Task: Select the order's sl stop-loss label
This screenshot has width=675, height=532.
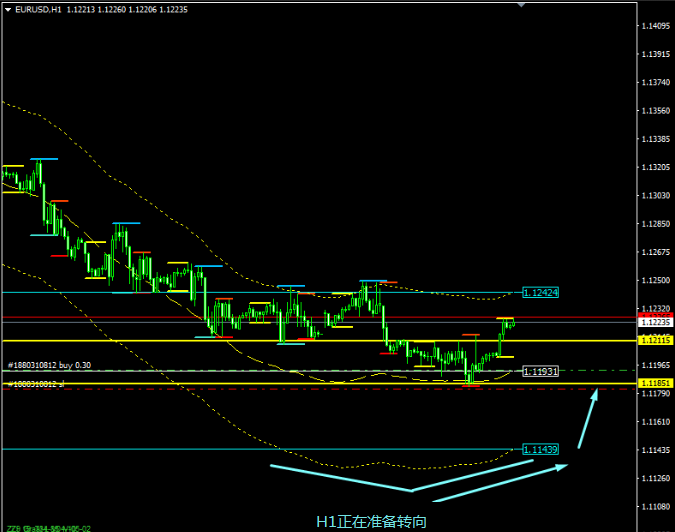Action: tap(35, 384)
